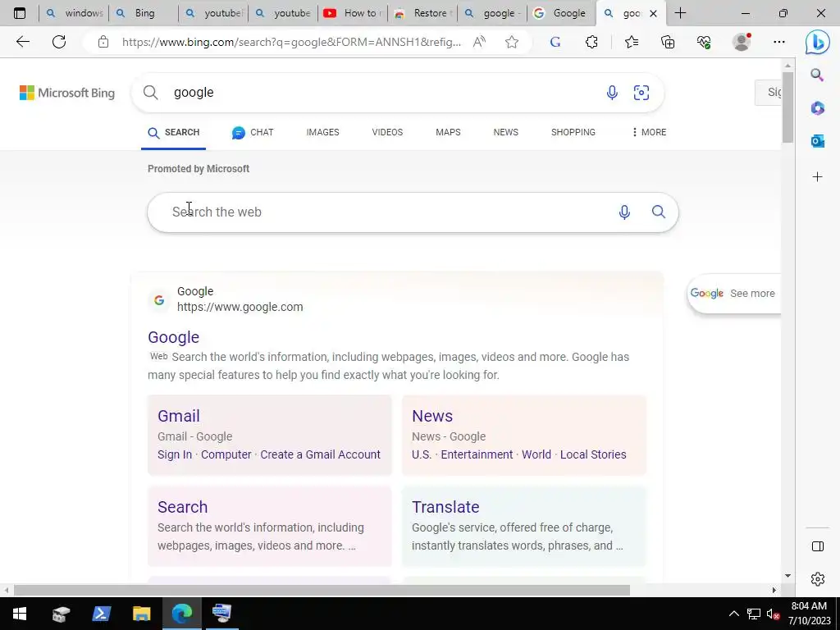
Task: Refresh the page with the reload icon
Action: [x=59, y=42]
